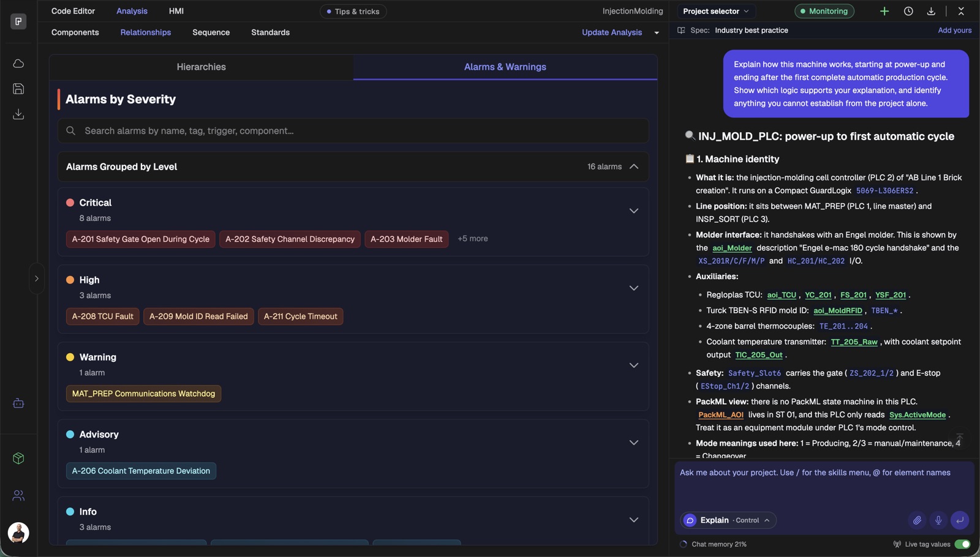980x557 pixels.
Task: Select the Sequence sub-tab
Action: click(211, 32)
